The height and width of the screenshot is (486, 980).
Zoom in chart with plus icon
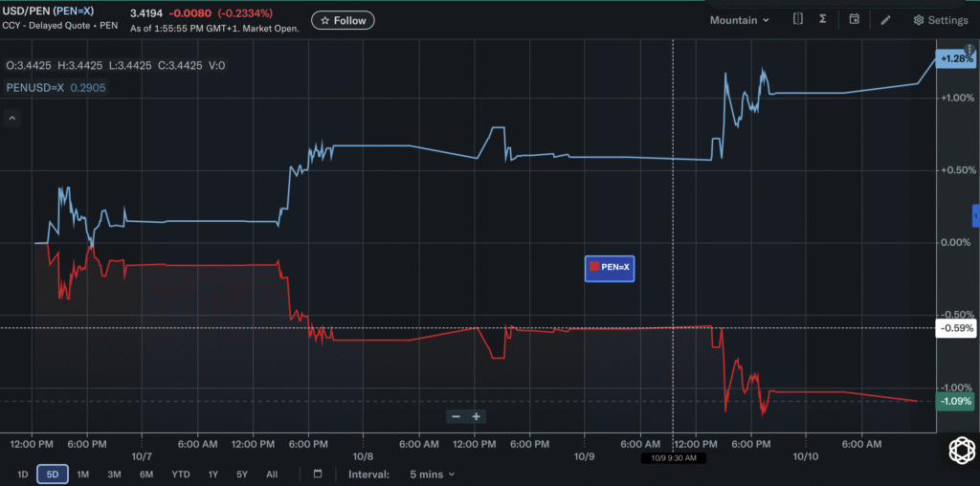476,416
